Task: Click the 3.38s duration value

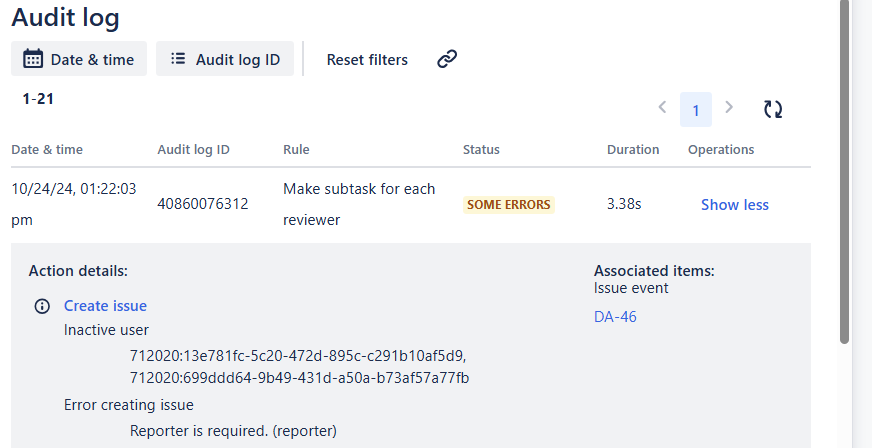Action: pos(624,204)
